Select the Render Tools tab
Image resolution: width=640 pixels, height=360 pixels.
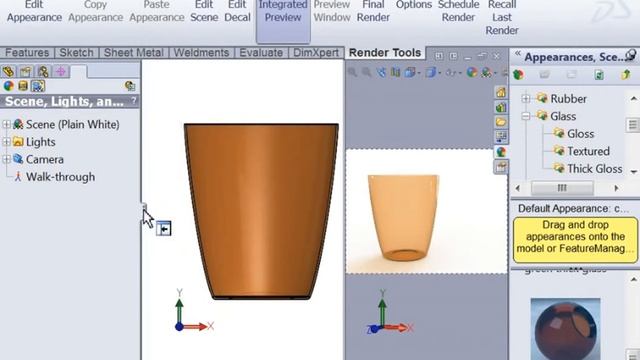385,53
